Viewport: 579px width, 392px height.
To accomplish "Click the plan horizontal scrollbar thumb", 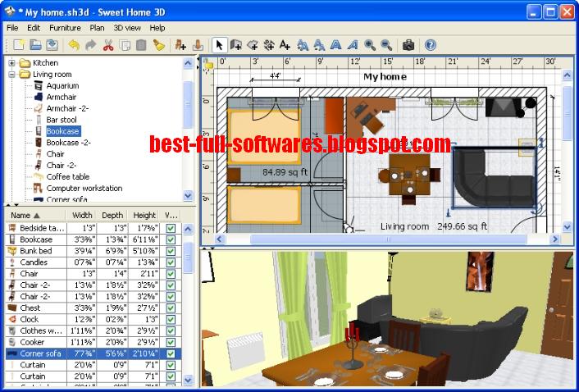I will pos(388,239).
